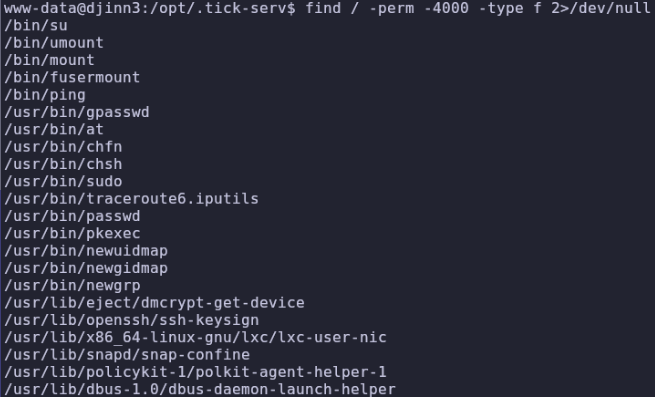
Task: Click the ssh-keysign output line
Action: tap(132, 321)
